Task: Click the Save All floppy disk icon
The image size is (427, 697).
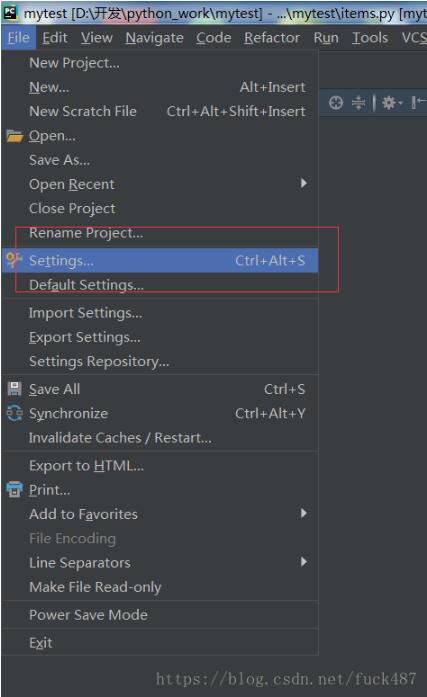Action: click(14, 389)
